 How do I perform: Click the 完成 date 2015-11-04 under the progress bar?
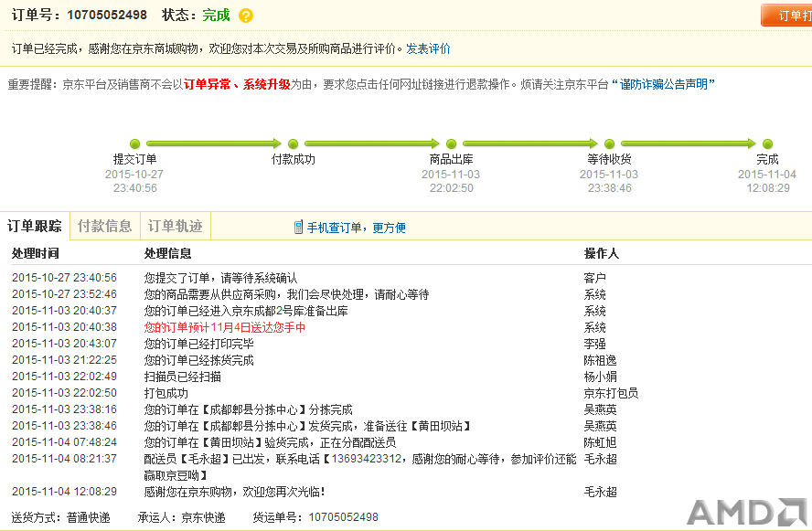click(x=767, y=175)
